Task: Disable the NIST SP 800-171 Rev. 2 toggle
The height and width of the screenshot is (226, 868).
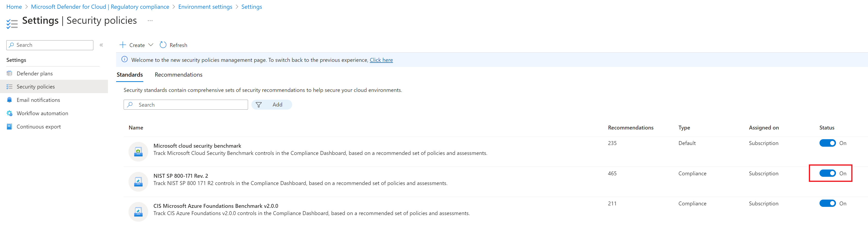Action: point(828,173)
